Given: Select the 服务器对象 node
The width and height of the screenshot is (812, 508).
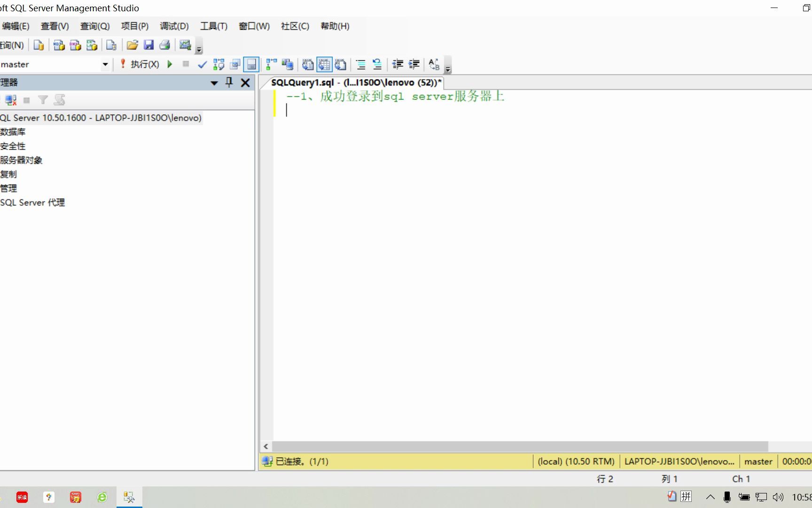Looking at the screenshot, I should point(21,160).
